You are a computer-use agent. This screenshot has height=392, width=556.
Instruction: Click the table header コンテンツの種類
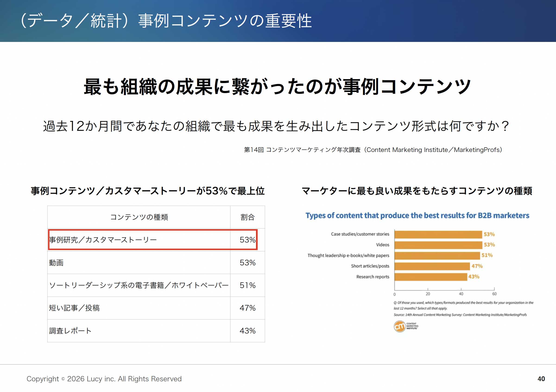coord(139,217)
